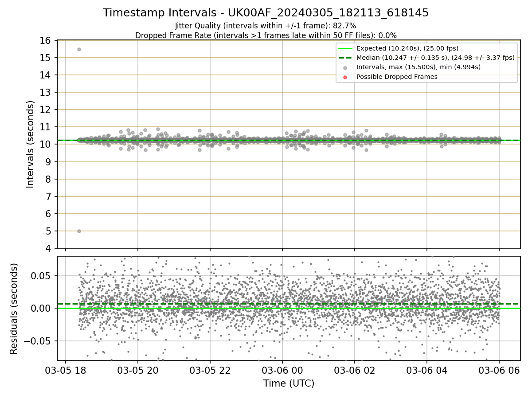The image size is (532, 399).
Task: Click the red dot marker in the legend
Action: point(346,77)
